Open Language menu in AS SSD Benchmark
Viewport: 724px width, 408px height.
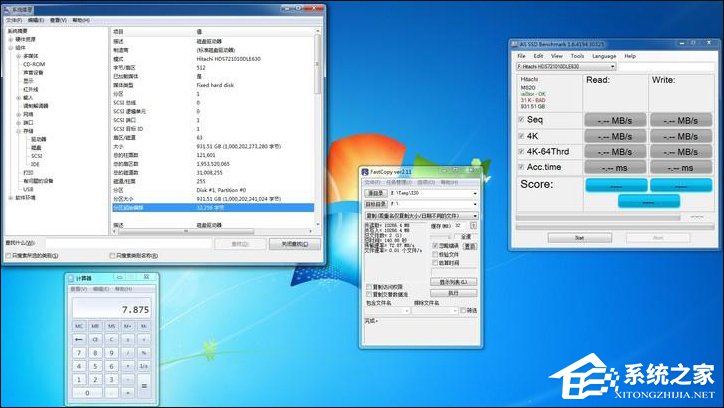click(604, 56)
